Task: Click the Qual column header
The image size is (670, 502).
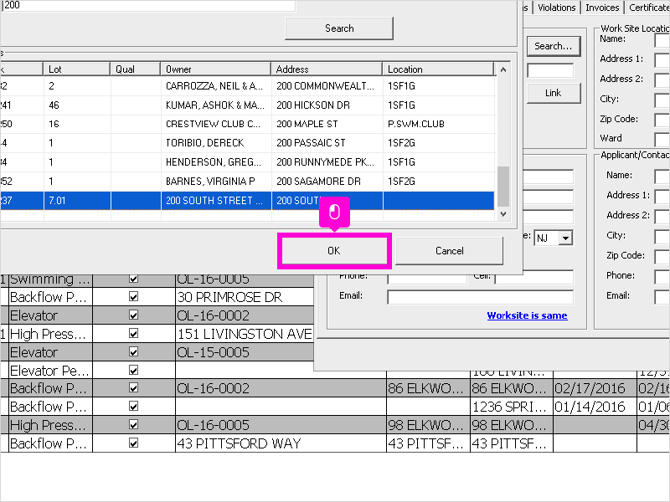Action: tap(135, 69)
